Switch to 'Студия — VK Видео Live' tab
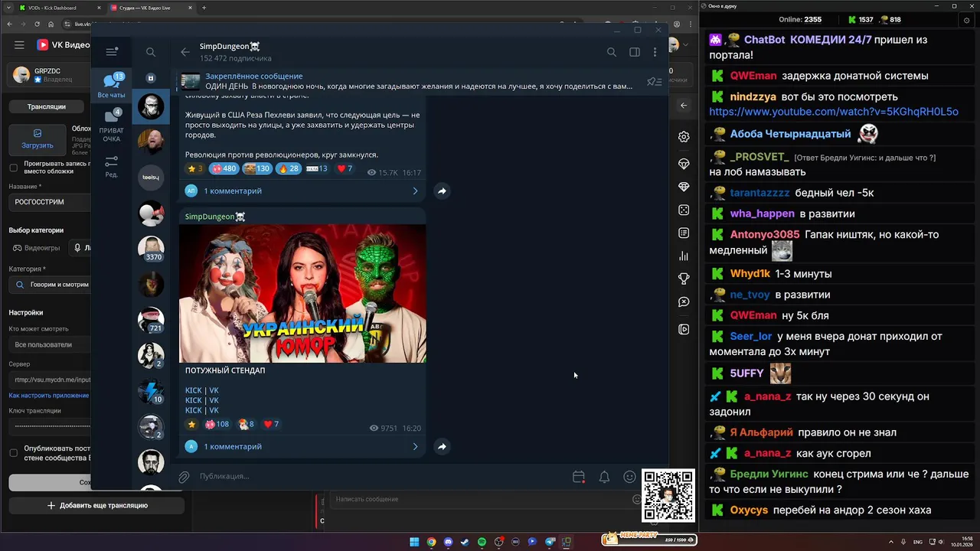Screen dimensions: 980x551 149,8
